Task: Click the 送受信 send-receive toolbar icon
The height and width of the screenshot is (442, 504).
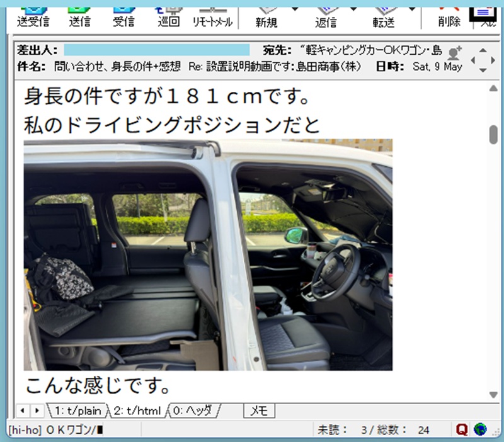Action: click(x=33, y=18)
